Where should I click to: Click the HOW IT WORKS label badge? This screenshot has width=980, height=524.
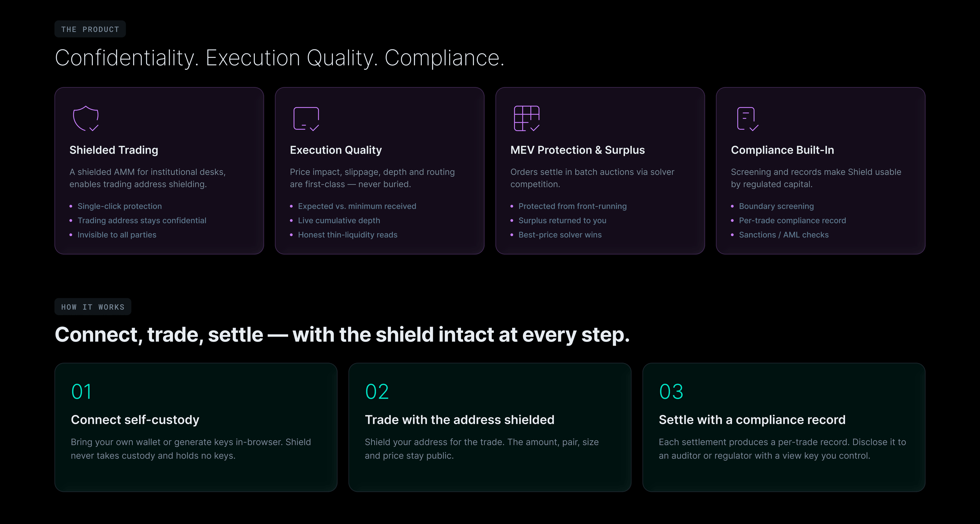[x=93, y=307]
